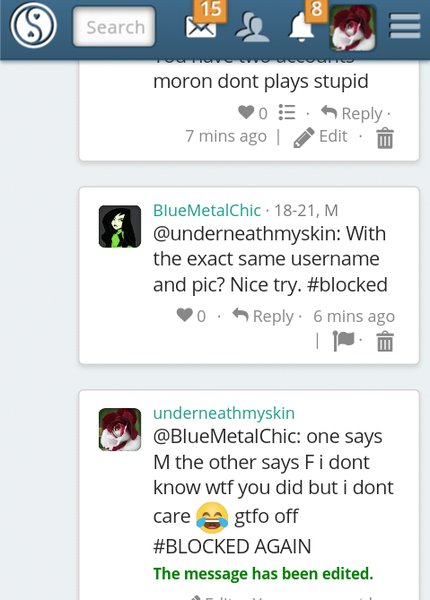Open the rose profile avatar in header
The image size is (430, 600).
353,28
